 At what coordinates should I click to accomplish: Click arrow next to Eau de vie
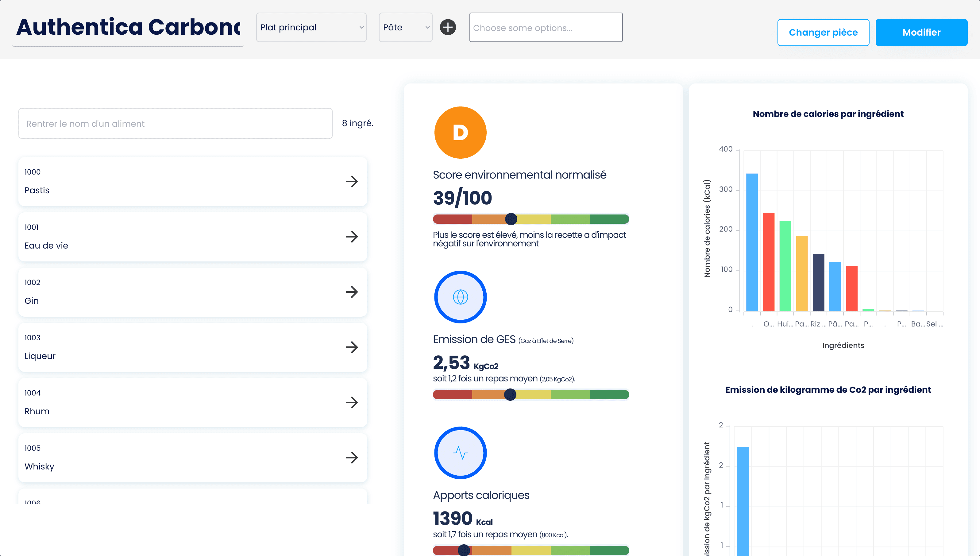pyautogui.click(x=352, y=237)
